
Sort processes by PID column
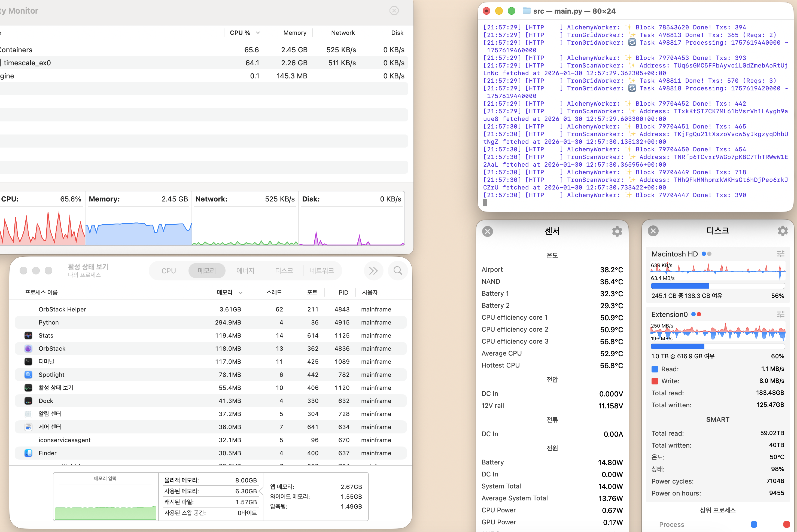click(x=343, y=292)
